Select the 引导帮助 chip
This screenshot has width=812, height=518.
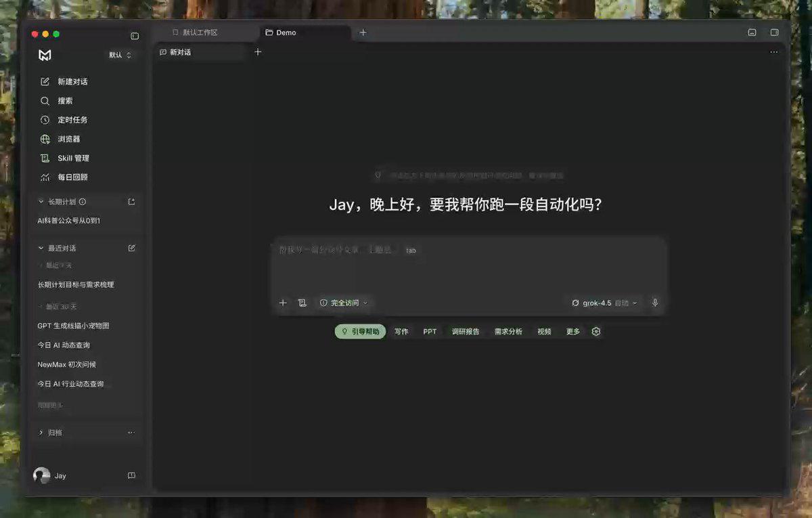click(360, 332)
